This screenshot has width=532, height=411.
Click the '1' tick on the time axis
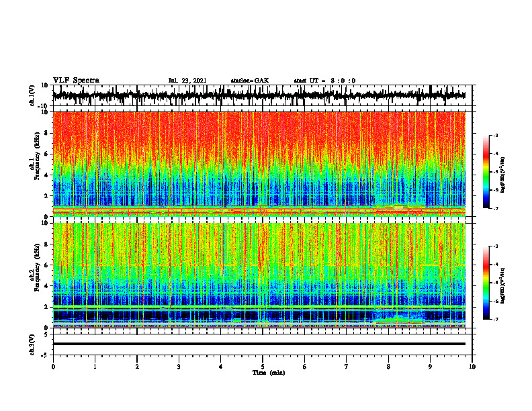pos(95,367)
